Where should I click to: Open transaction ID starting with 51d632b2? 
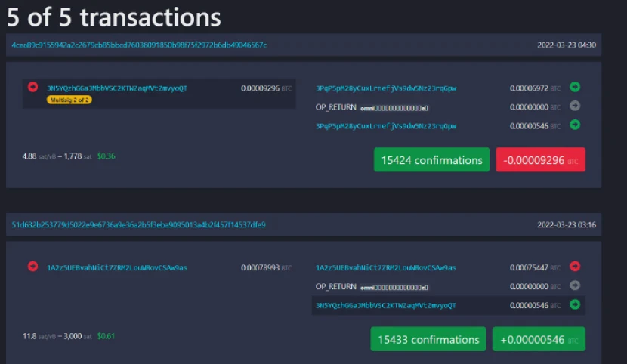[138, 225]
